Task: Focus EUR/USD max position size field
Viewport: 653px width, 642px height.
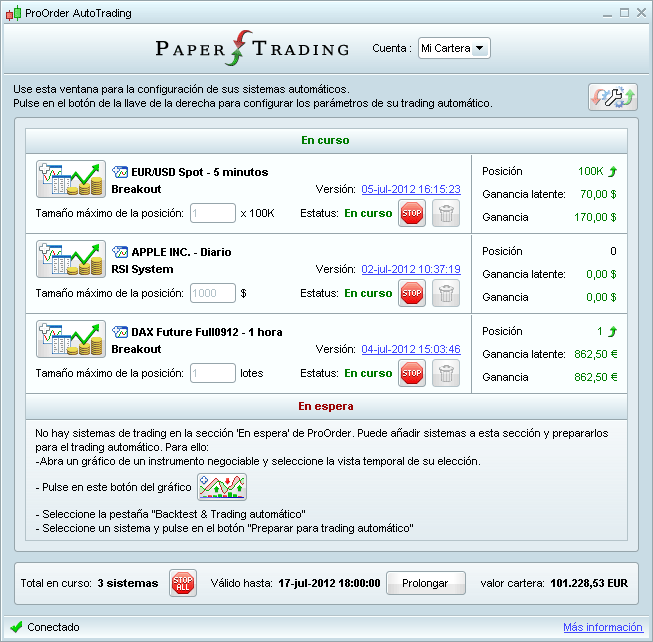Action: click(x=213, y=213)
